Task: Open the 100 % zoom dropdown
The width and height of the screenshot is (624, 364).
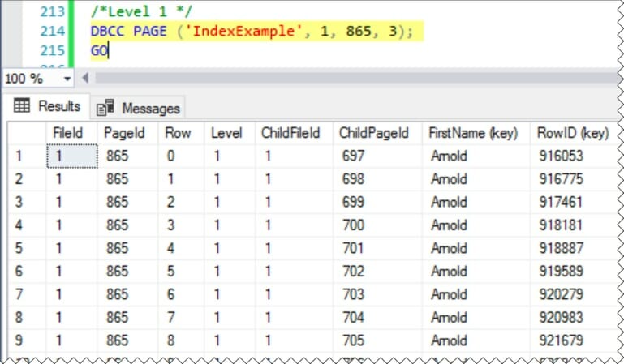Action: 66,79
